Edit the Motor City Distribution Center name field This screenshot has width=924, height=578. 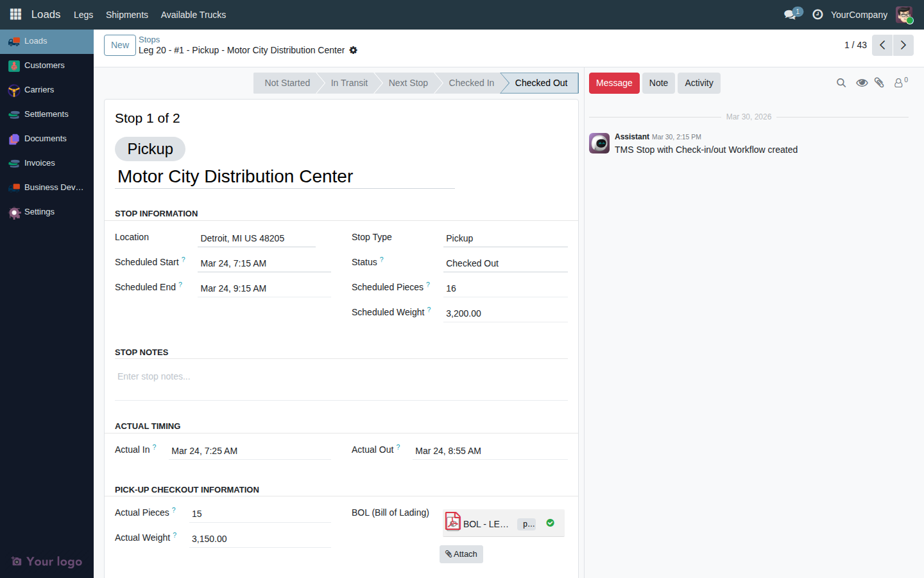click(285, 177)
